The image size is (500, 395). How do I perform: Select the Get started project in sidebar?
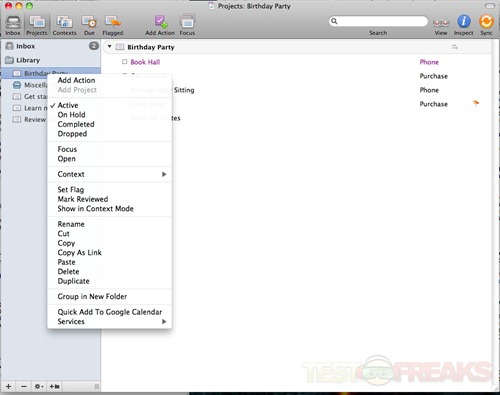click(x=30, y=97)
